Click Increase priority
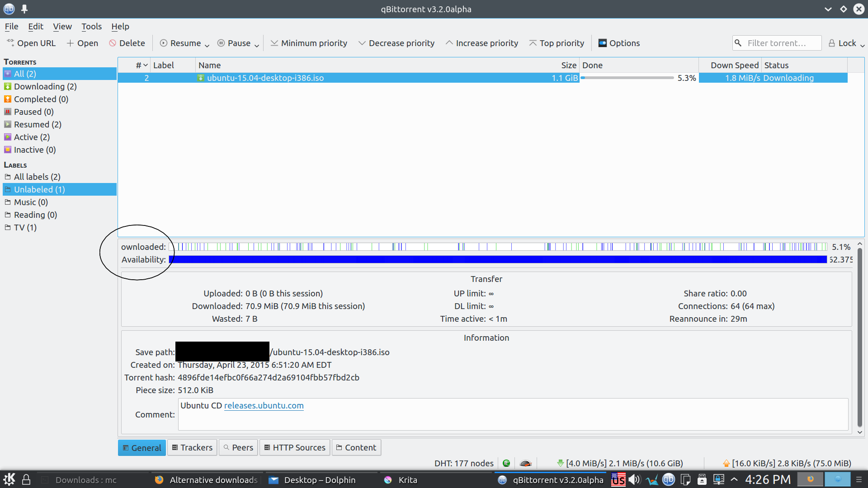 click(x=481, y=43)
